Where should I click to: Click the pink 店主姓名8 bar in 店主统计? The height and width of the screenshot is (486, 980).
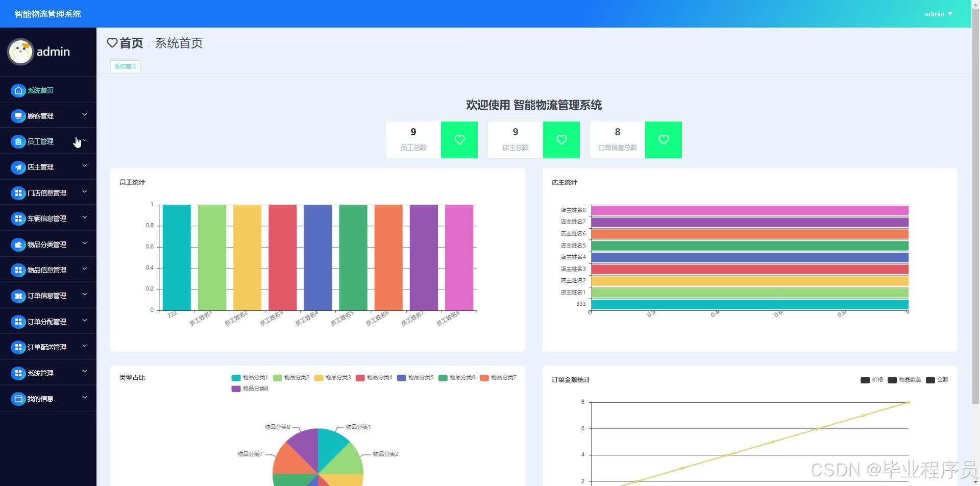point(749,210)
